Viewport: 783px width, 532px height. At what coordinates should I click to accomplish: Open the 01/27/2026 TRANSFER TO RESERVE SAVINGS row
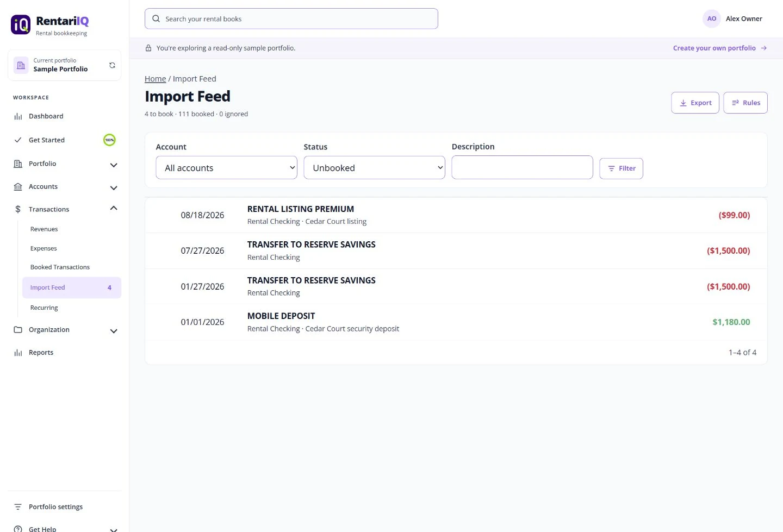(x=456, y=286)
